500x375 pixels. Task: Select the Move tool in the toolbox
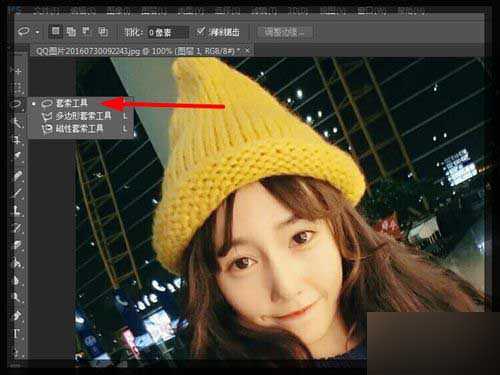click(x=17, y=71)
